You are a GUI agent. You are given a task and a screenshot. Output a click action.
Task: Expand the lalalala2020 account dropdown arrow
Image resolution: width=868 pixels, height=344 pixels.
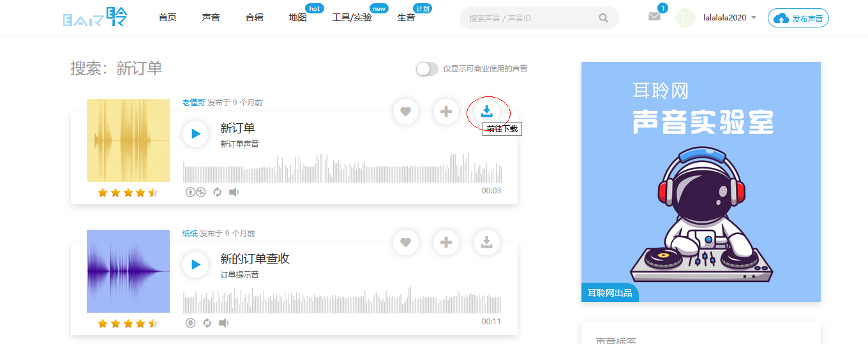(754, 18)
